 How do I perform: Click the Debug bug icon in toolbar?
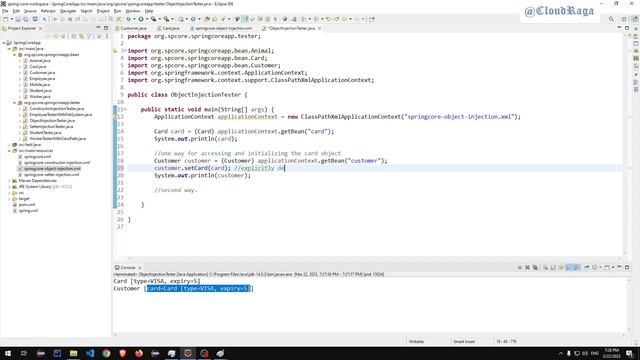point(128,19)
